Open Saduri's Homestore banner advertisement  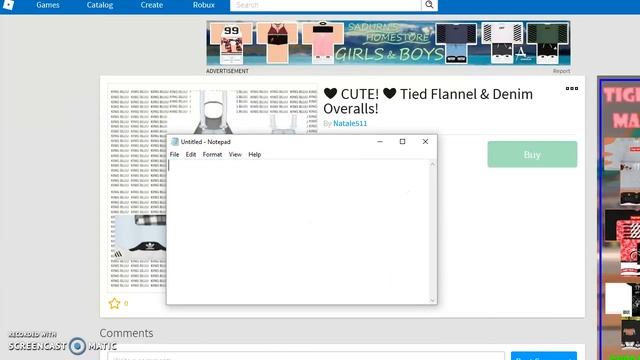pos(388,43)
